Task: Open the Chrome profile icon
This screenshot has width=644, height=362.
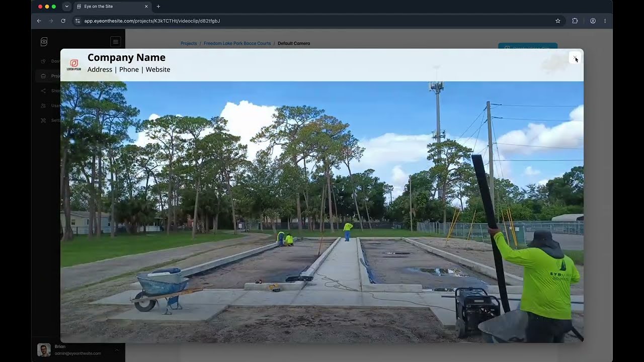Action: (x=593, y=21)
